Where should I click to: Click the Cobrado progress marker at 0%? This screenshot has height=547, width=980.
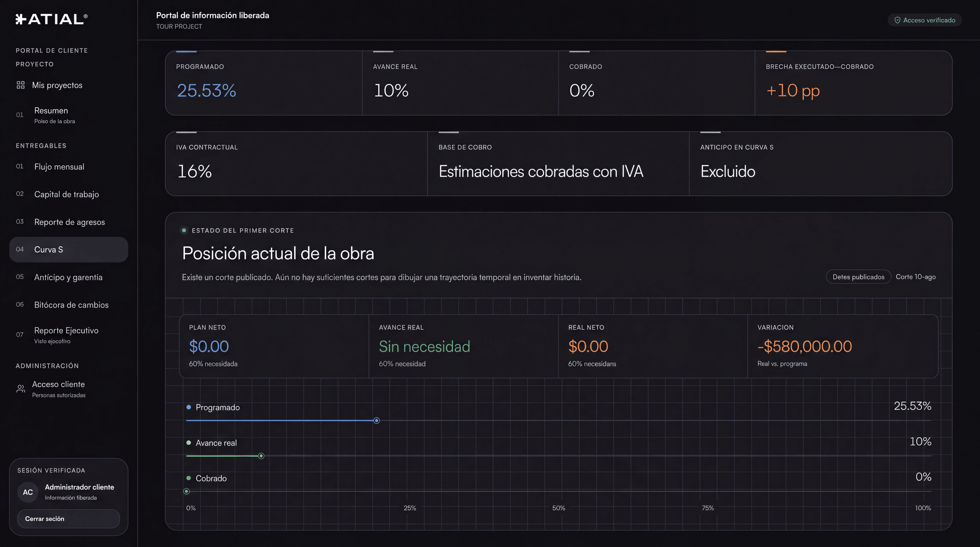coord(186,491)
